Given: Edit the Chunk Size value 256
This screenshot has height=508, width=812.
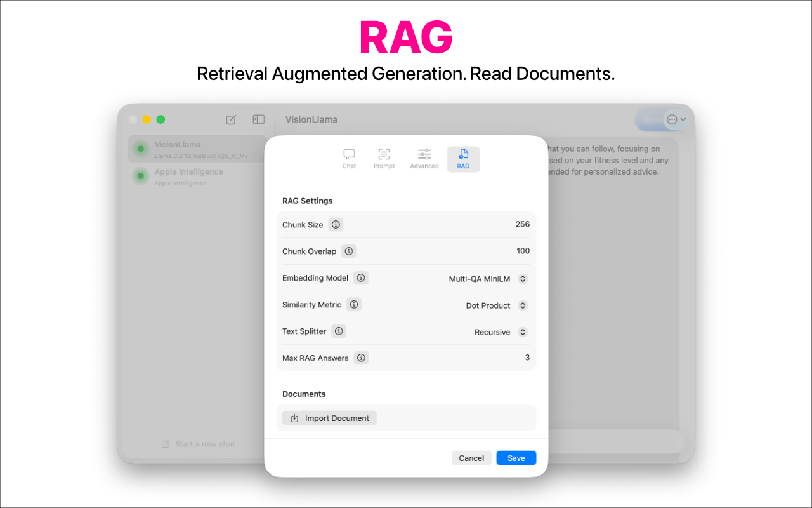Looking at the screenshot, I should click(x=522, y=224).
